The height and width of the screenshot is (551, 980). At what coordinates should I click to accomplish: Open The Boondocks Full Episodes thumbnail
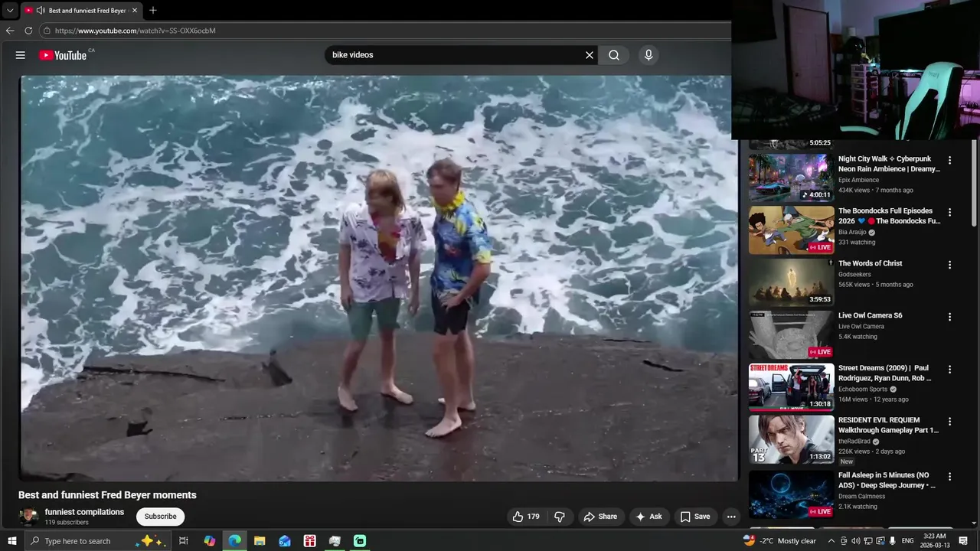tap(792, 230)
